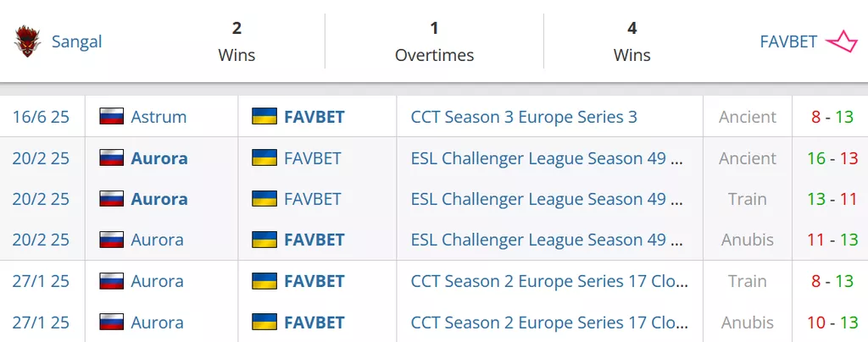Open CCT Season 3 Europe Series 3 event
868x342 pixels.
(524, 117)
